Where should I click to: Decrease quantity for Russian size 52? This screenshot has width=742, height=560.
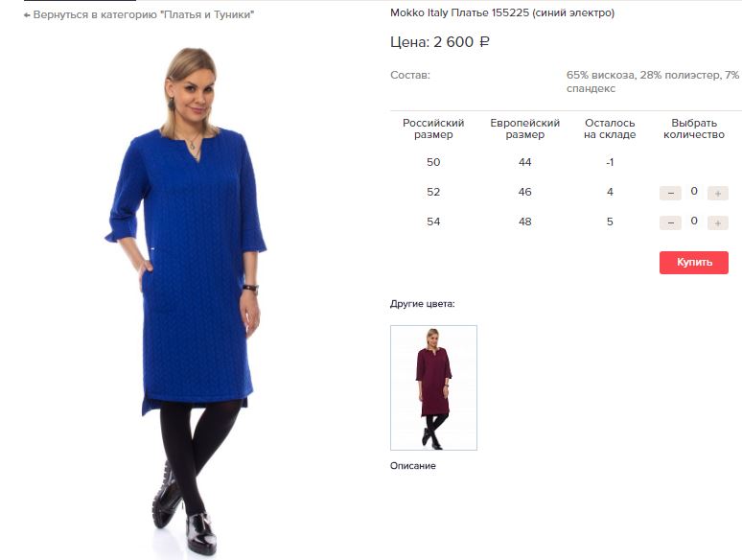670,193
